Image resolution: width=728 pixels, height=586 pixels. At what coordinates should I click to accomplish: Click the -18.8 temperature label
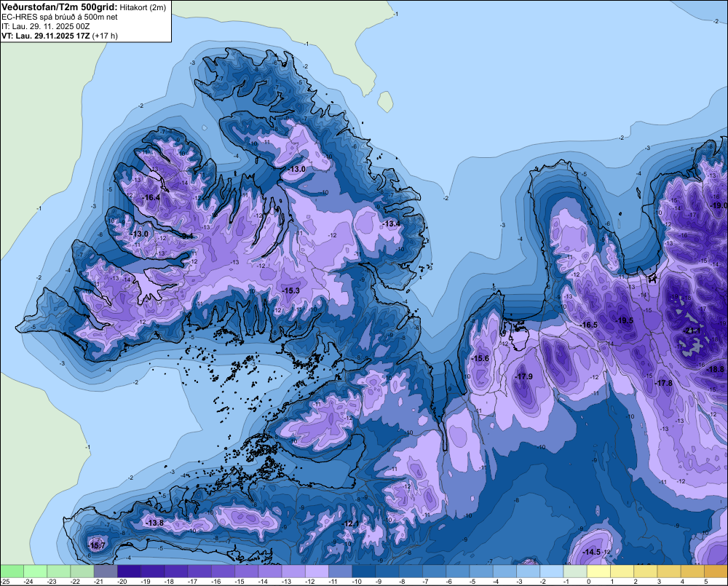coord(715,369)
